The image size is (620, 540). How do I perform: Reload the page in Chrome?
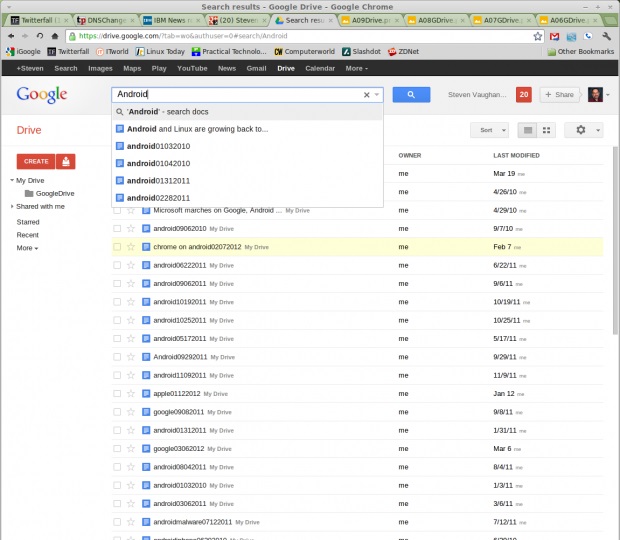click(x=40, y=36)
